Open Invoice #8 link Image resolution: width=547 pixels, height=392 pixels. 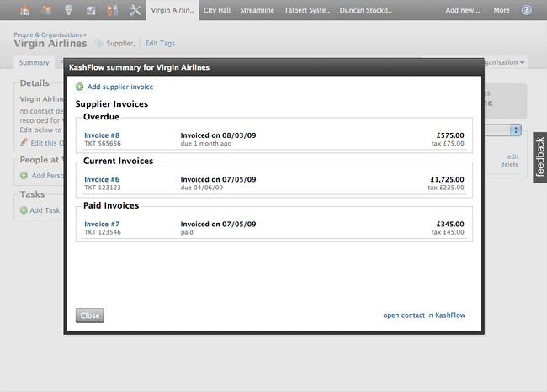102,135
